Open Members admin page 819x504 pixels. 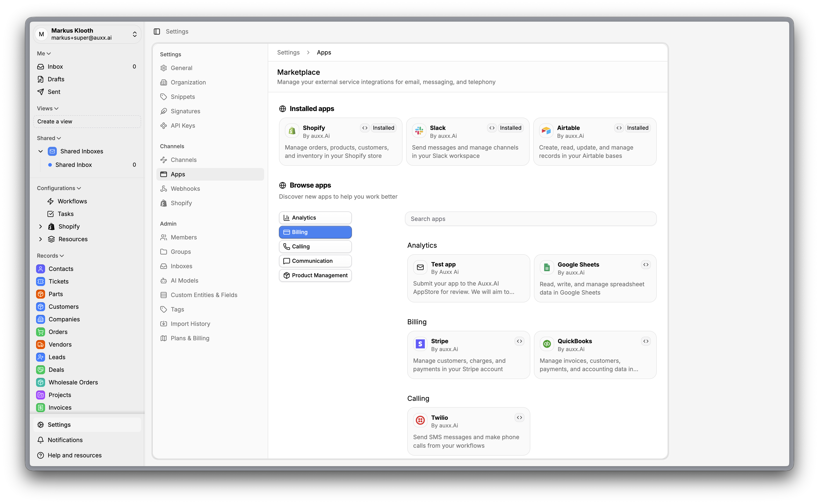click(x=210, y=237)
